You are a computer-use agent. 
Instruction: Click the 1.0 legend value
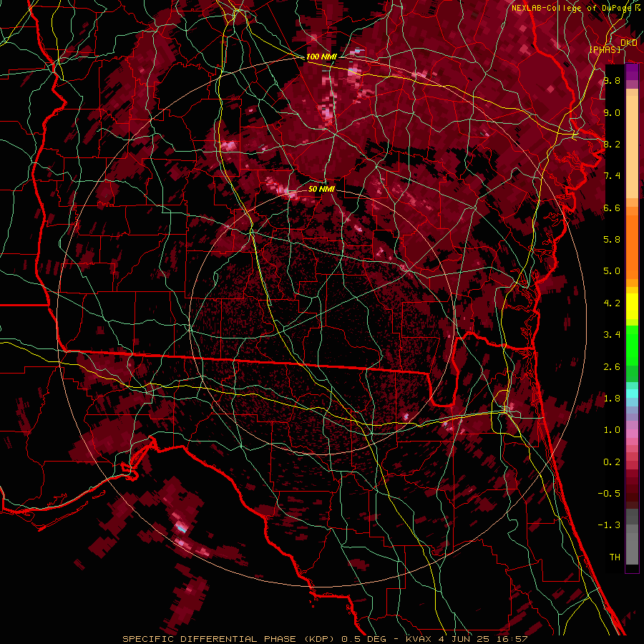(612, 430)
